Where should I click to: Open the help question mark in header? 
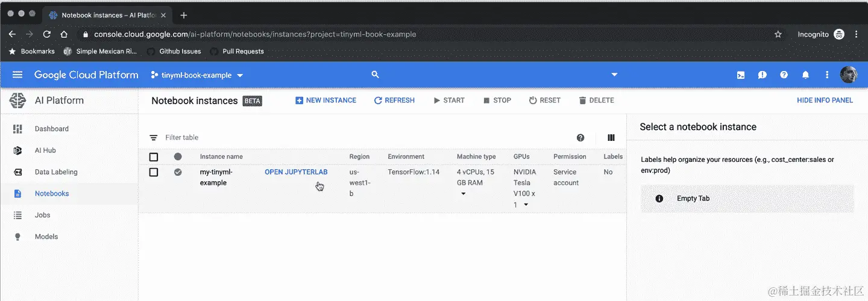click(784, 75)
